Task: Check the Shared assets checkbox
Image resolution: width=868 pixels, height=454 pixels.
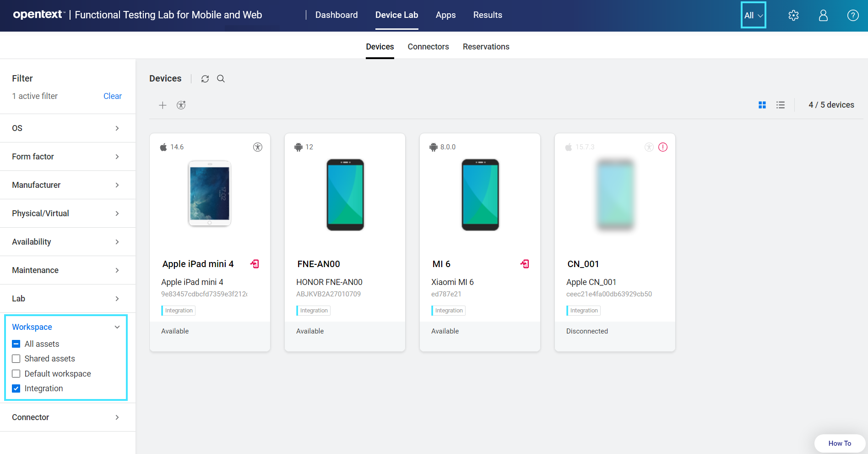Action: point(16,359)
